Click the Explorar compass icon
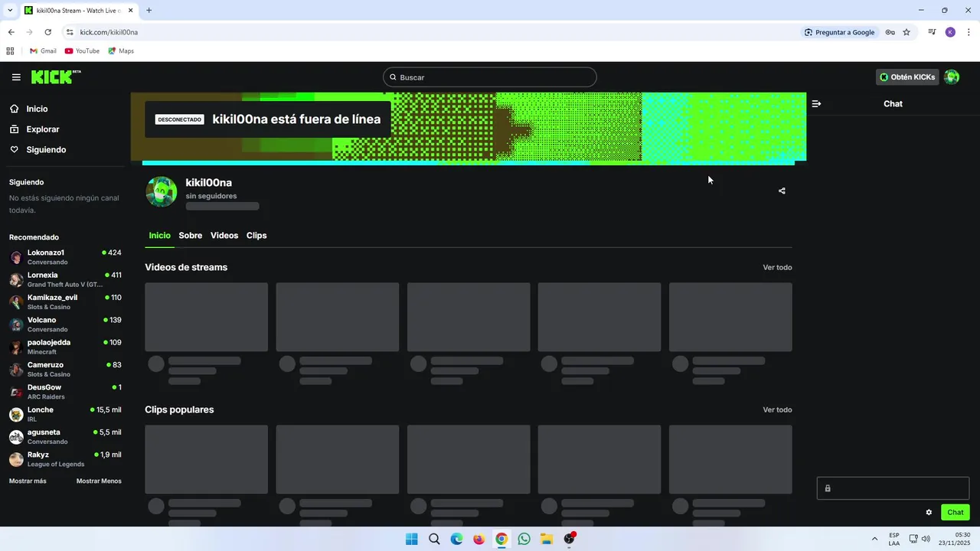 tap(15, 129)
